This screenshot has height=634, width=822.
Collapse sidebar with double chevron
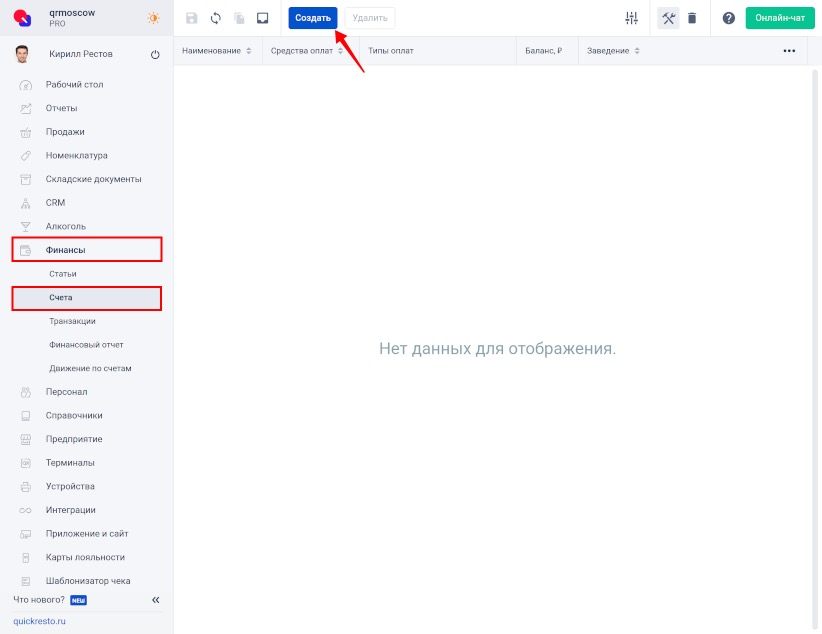[x=156, y=600]
